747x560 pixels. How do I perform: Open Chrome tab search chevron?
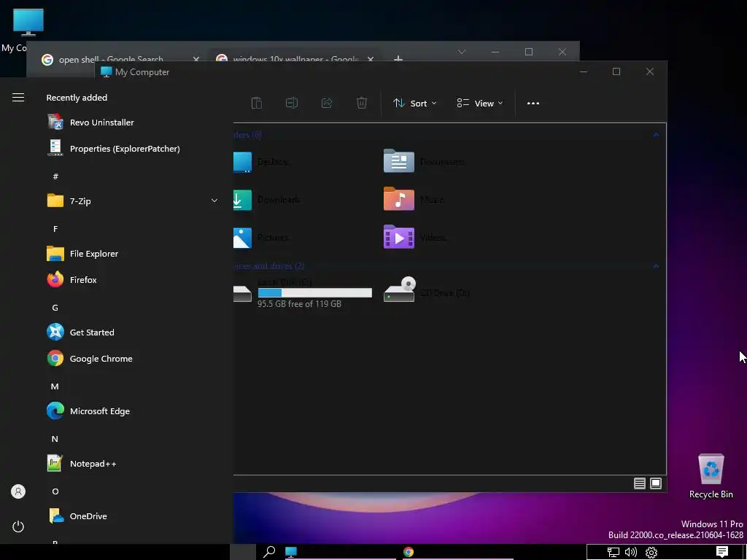coord(461,52)
